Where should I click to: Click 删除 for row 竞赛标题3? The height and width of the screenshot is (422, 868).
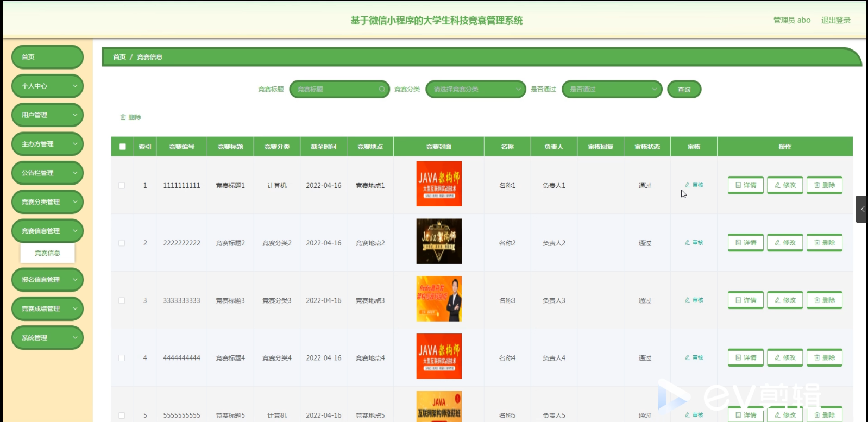[x=825, y=300]
